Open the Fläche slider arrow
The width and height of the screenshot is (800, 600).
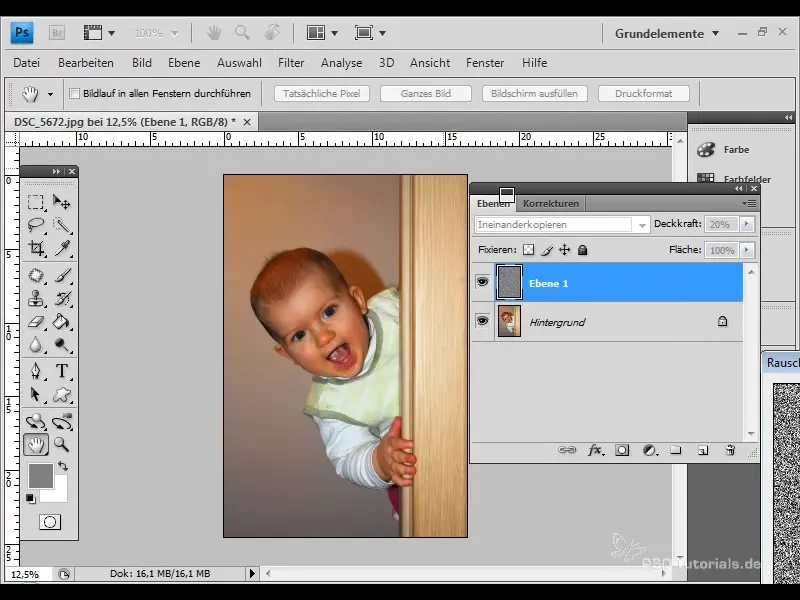pos(747,250)
